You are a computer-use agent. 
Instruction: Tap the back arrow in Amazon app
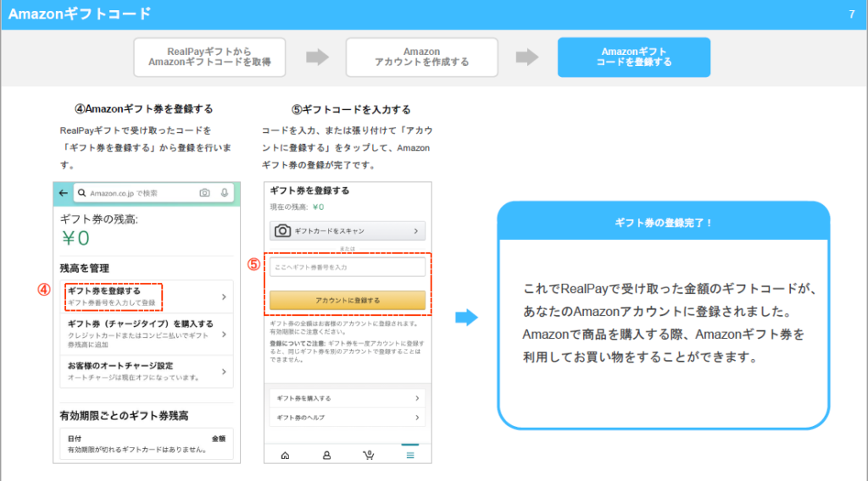click(63, 193)
